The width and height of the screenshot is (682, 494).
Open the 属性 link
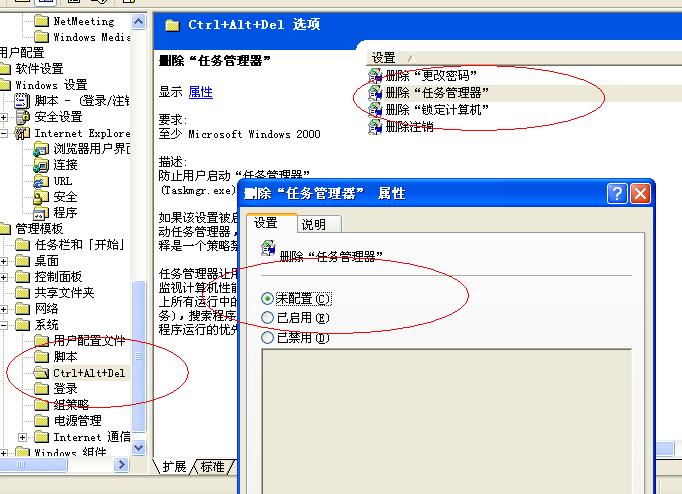tap(201, 92)
